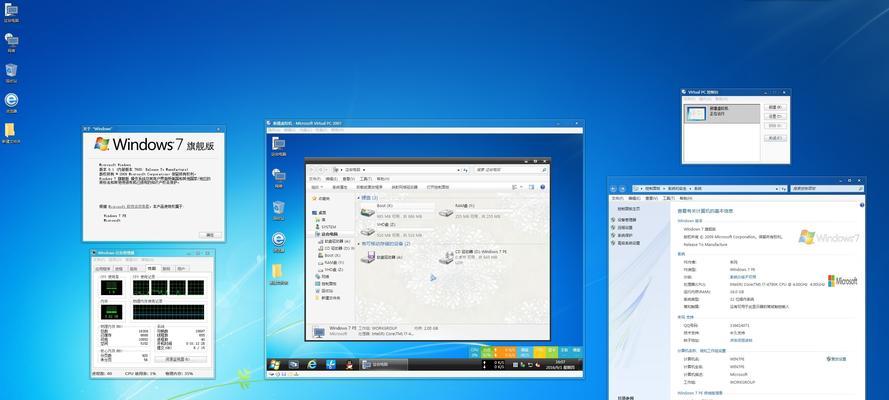Open the address bar dropdown in guest Explorer
Viewport: 889px width, 400px height.
point(459,170)
